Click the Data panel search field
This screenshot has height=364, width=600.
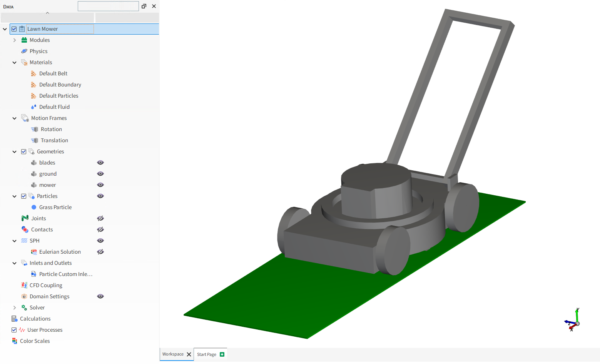108,6
